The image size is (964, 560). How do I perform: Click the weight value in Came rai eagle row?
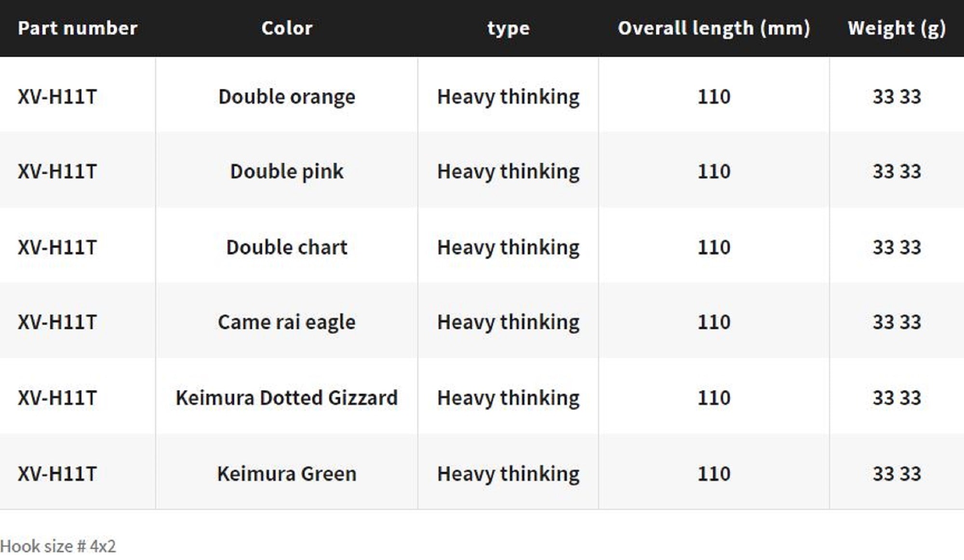pyautogui.click(x=897, y=322)
